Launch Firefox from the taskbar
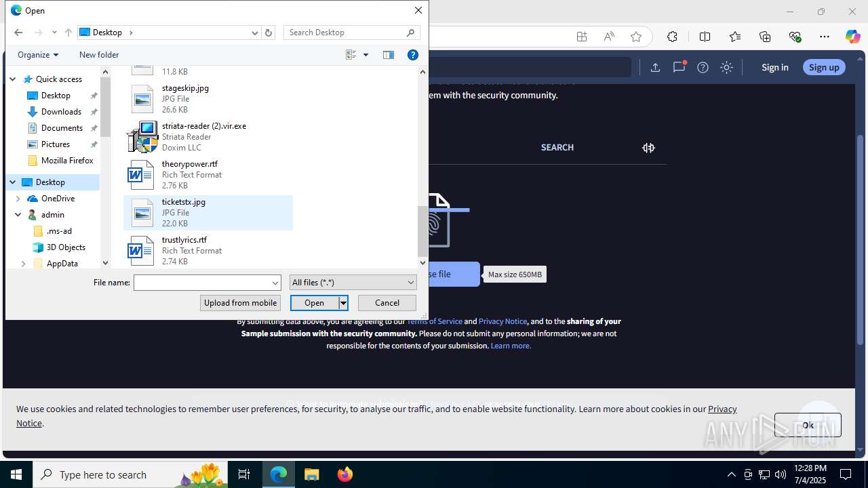Screen dimensions: 868x488 [x=345, y=474]
